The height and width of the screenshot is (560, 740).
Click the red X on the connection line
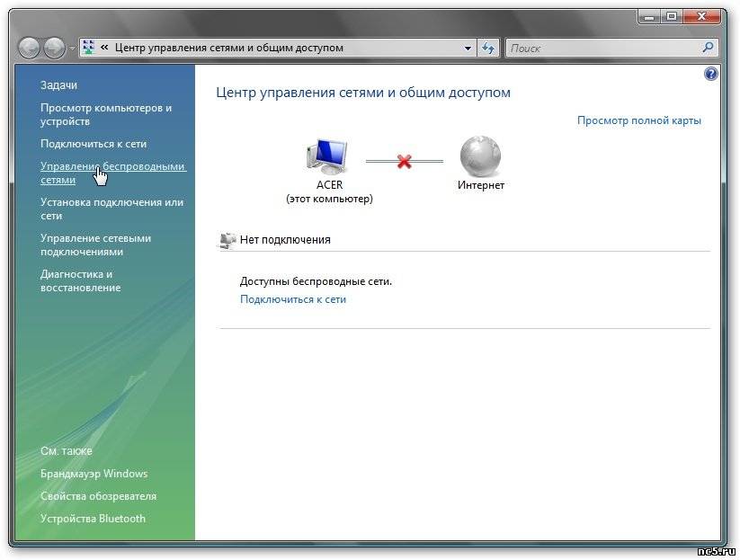(x=404, y=161)
